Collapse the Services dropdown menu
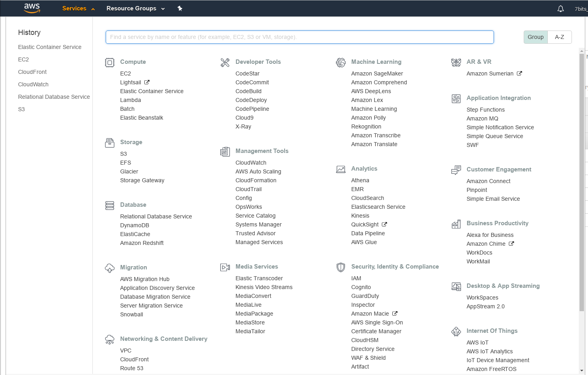 pos(78,8)
